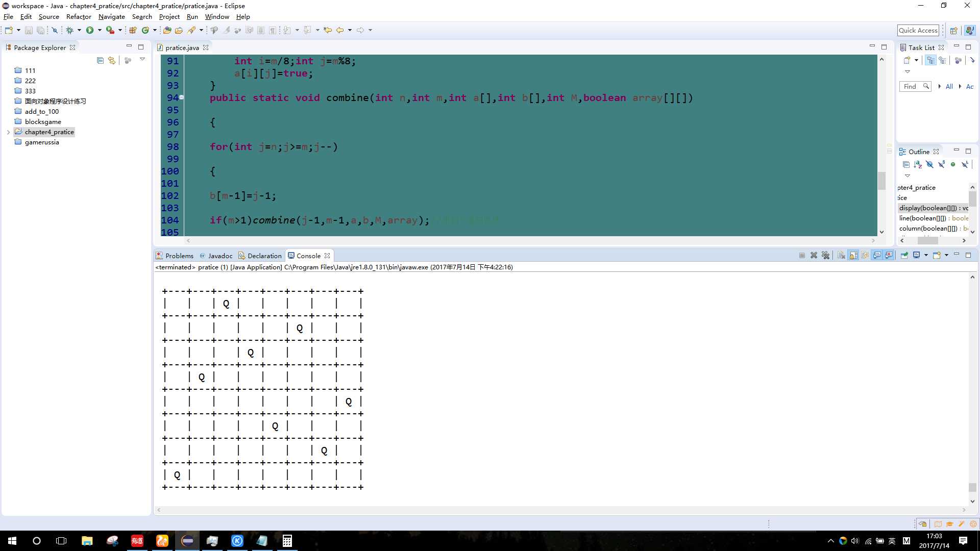Open dropdown next to Run button
This screenshot has width=980, height=551.
point(100,30)
